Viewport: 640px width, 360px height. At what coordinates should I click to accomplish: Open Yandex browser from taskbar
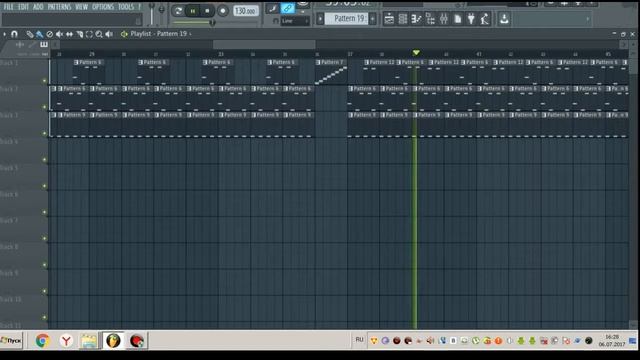(x=66, y=340)
